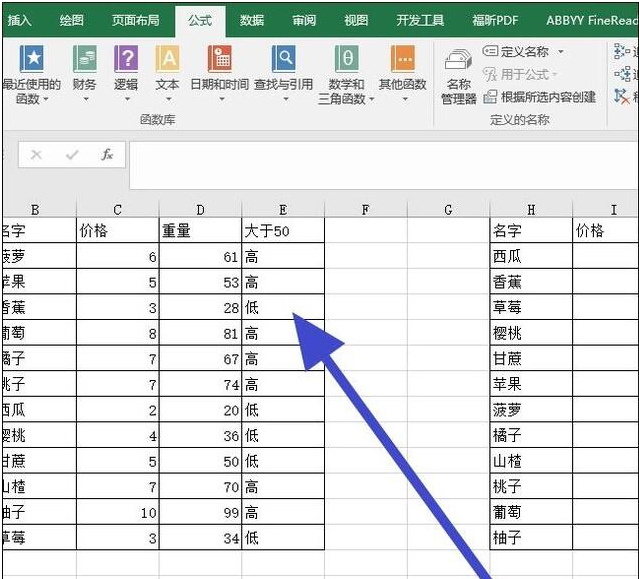
Task: Open Math and Trig (数学和三角函数) functions
Action: [x=346, y=59]
